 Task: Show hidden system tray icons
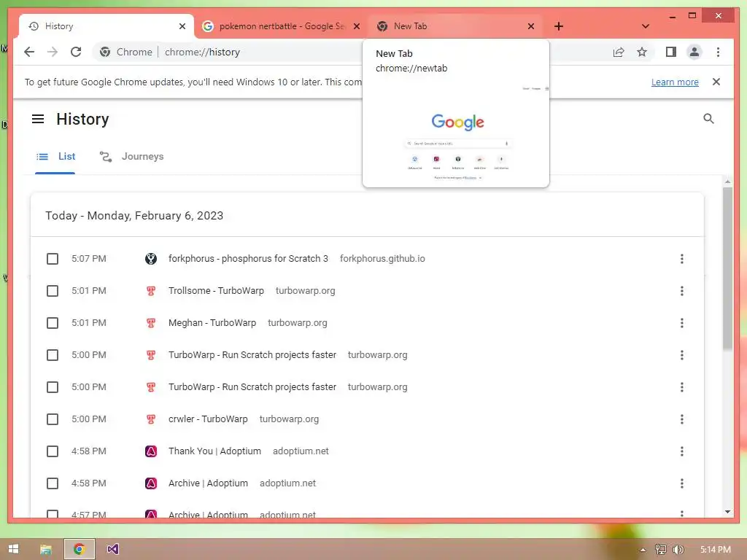(x=643, y=550)
